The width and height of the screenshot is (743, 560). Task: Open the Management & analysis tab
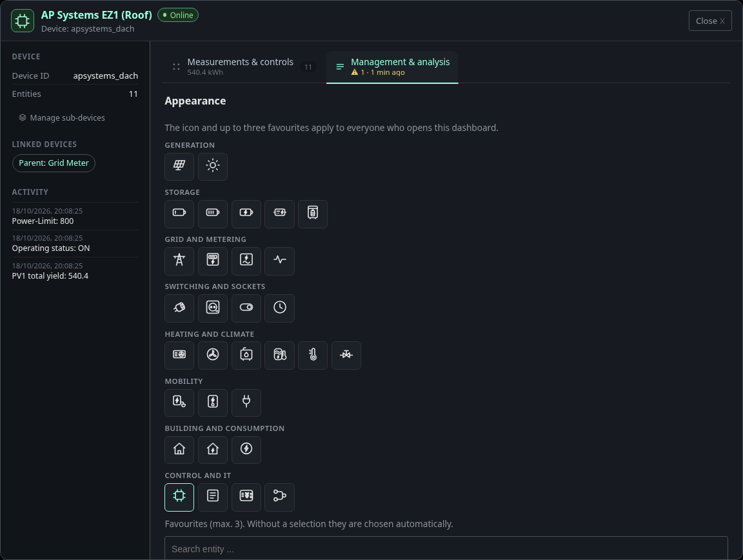392,67
